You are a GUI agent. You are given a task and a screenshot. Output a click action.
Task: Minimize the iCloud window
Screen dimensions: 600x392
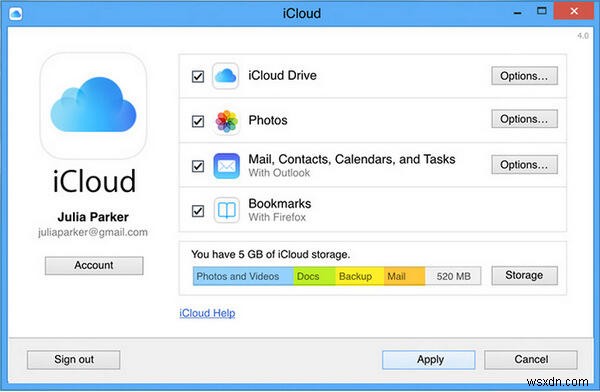[x=518, y=13]
